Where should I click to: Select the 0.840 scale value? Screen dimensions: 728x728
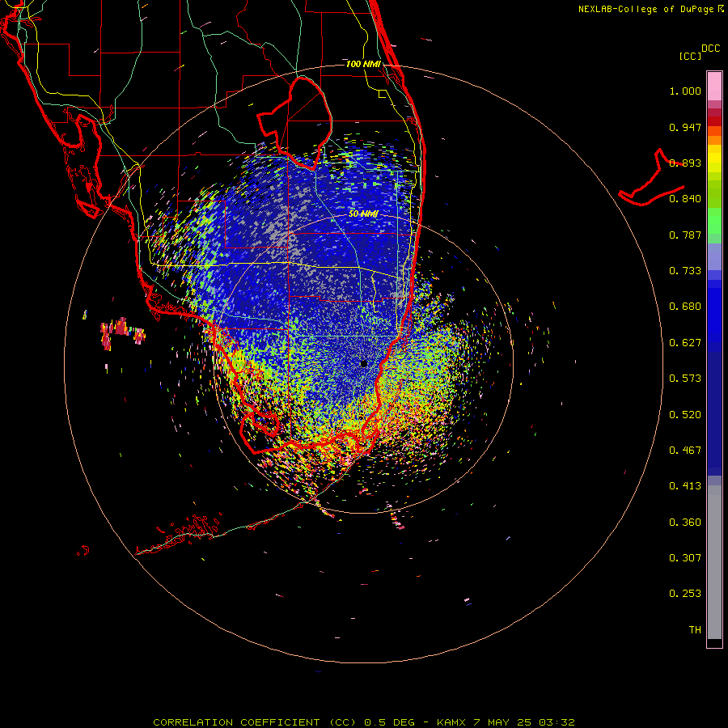point(685,199)
